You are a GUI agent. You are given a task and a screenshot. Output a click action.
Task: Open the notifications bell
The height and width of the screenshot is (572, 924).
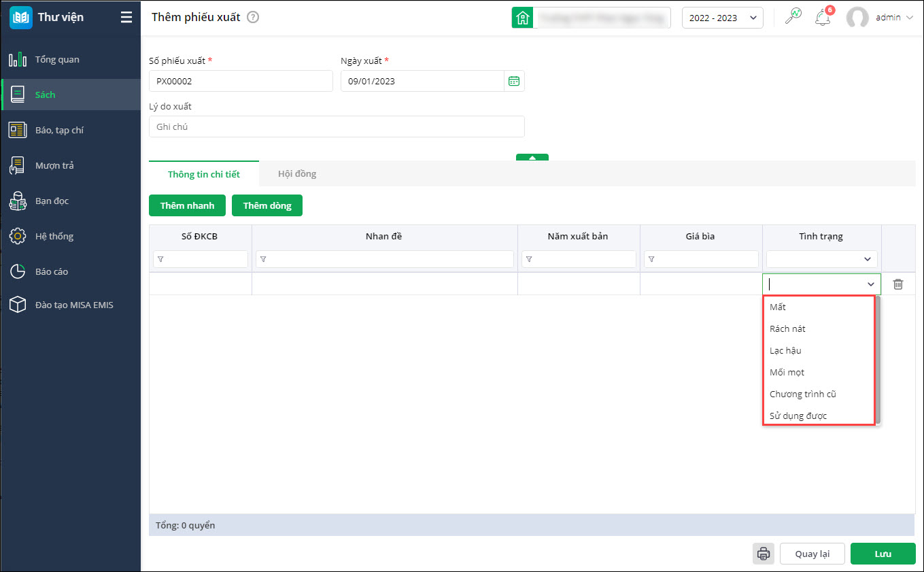pos(823,17)
